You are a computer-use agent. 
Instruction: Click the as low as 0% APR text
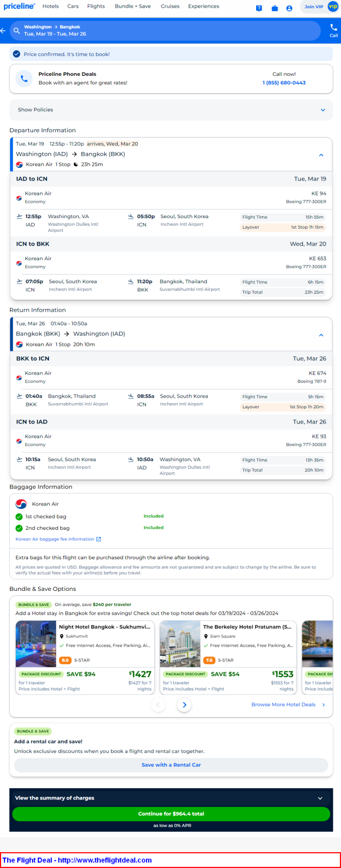(173, 825)
